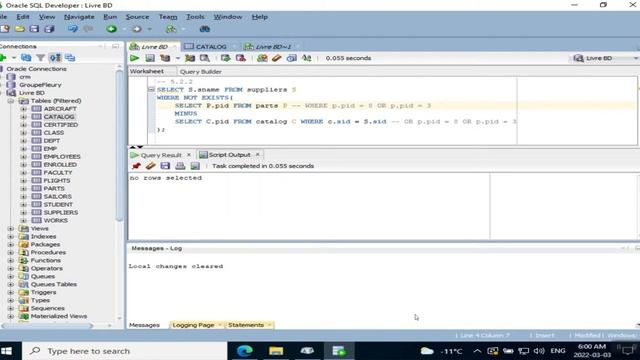Select the GroupeFleury connection

tap(40, 85)
